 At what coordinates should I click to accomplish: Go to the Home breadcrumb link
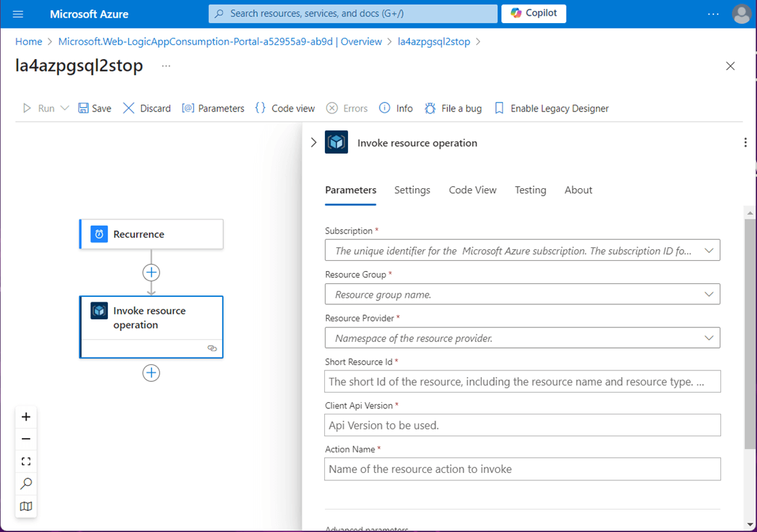[29, 41]
